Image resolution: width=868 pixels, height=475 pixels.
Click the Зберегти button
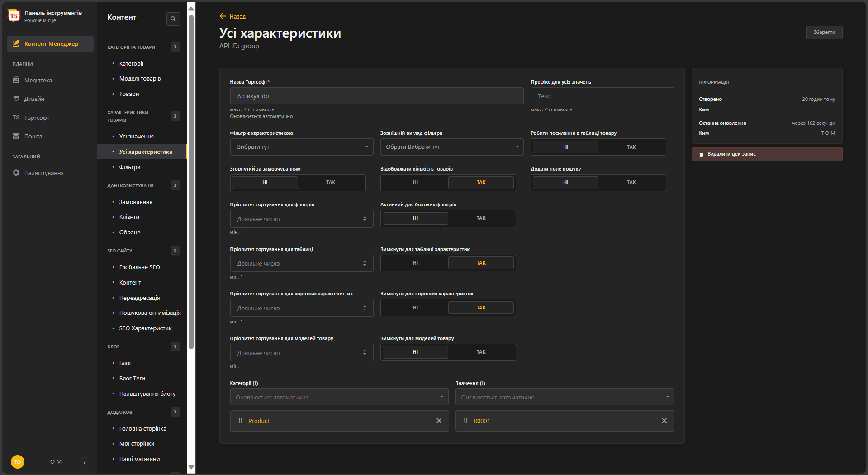[824, 32]
